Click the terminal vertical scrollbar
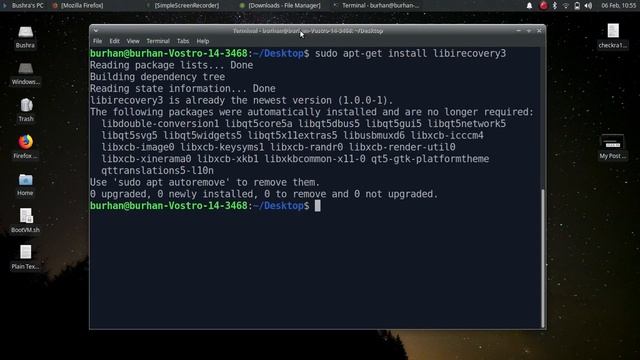This screenshot has height=360, width=640. click(543, 257)
